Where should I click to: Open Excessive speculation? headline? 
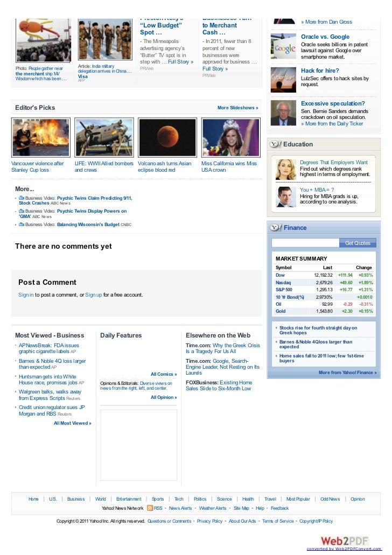[x=333, y=103]
